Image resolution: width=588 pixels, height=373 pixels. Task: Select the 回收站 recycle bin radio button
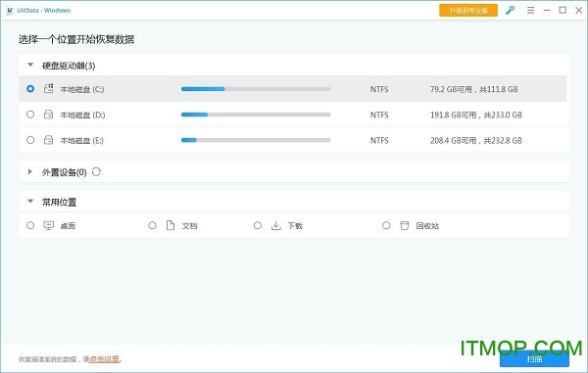pos(386,225)
